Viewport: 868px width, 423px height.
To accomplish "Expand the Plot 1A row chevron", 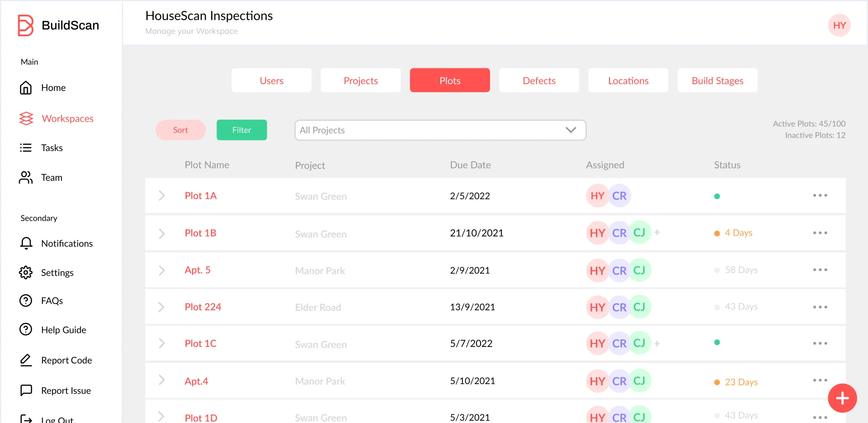I will (x=161, y=195).
